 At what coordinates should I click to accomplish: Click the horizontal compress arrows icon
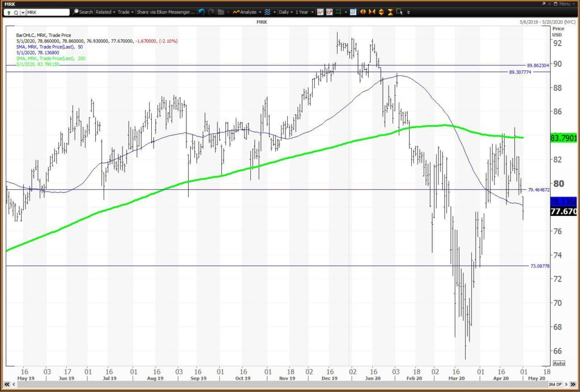pyautogui.click(x=372, y=12)
